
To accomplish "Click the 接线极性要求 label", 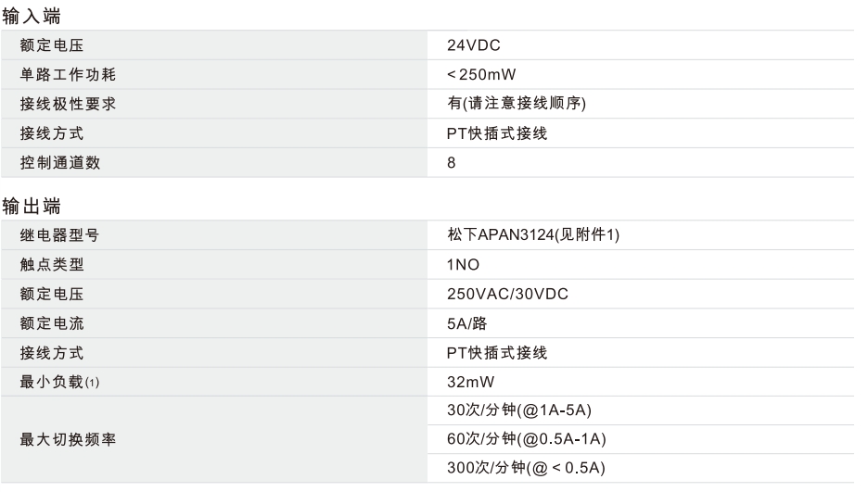I will click(x=68, y=104).
